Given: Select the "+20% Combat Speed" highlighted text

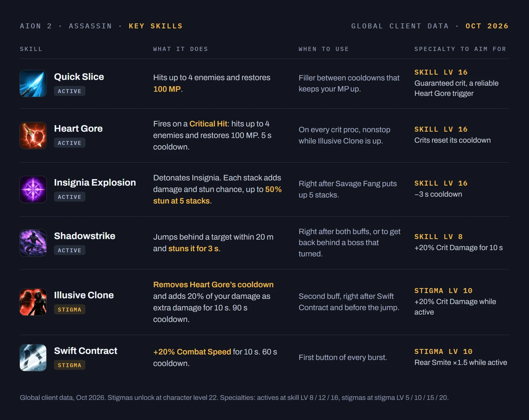Looking at the screenshot, I should pos(192,352).
